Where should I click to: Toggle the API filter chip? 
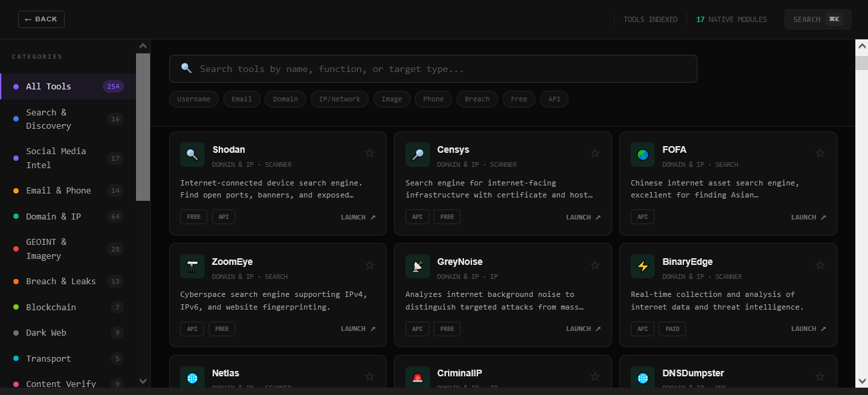point(554,99)
